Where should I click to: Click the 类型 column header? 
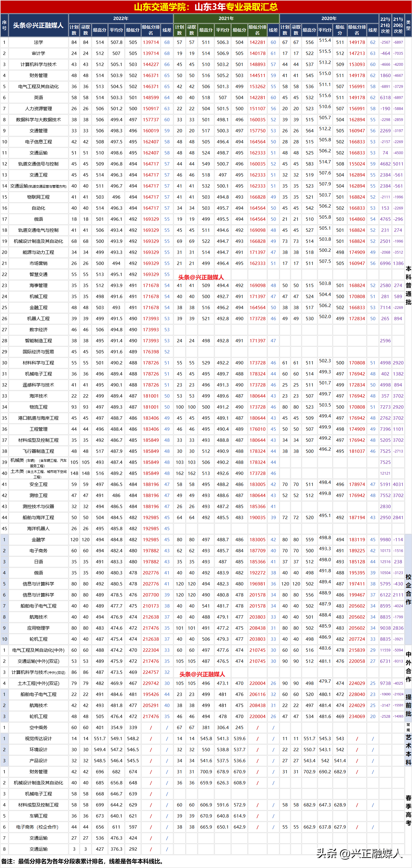(408, 25)
